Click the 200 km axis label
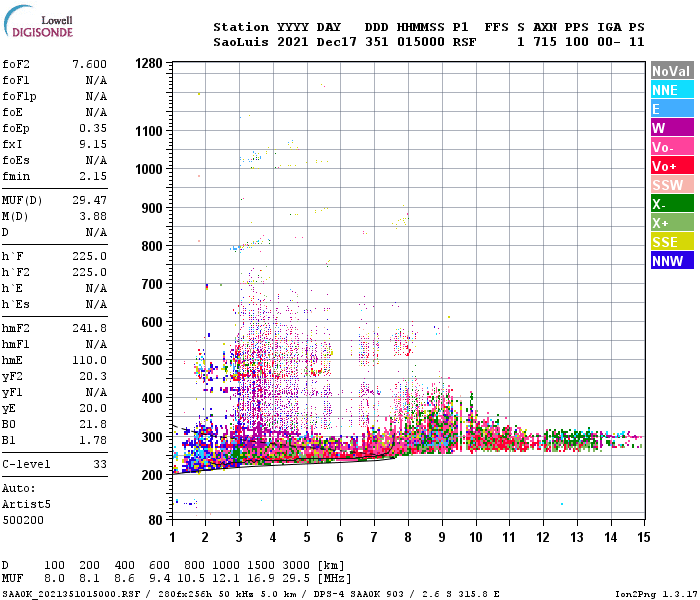 coord(152,475)
